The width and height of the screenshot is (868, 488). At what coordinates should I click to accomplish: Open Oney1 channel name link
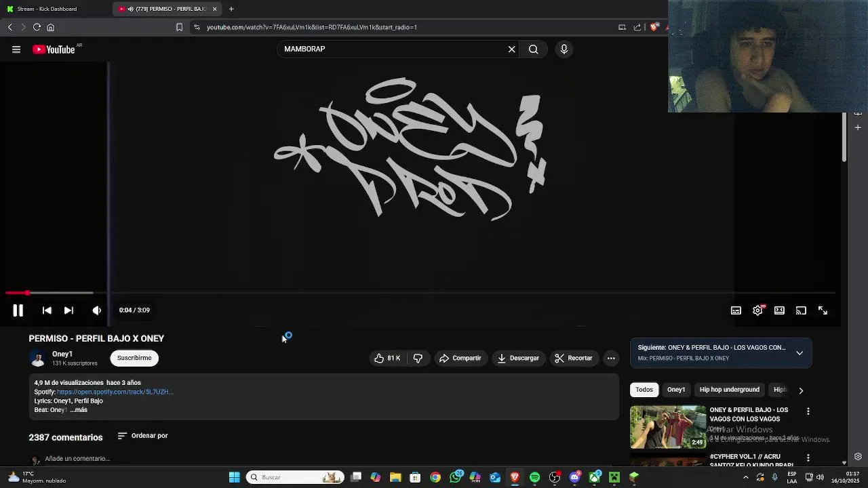pyautogui.click(x=62, y=354)
